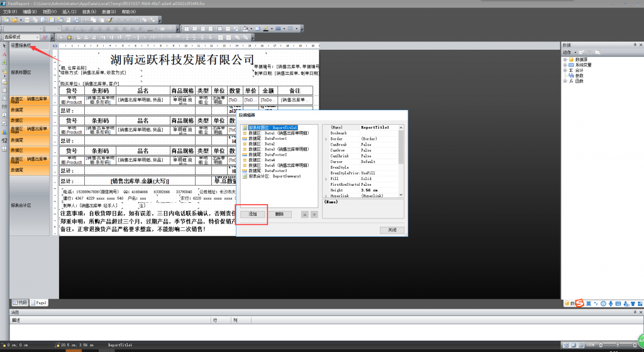Click the company title text 湖南远跃科技发展有限公司

[x=182, y=60]
